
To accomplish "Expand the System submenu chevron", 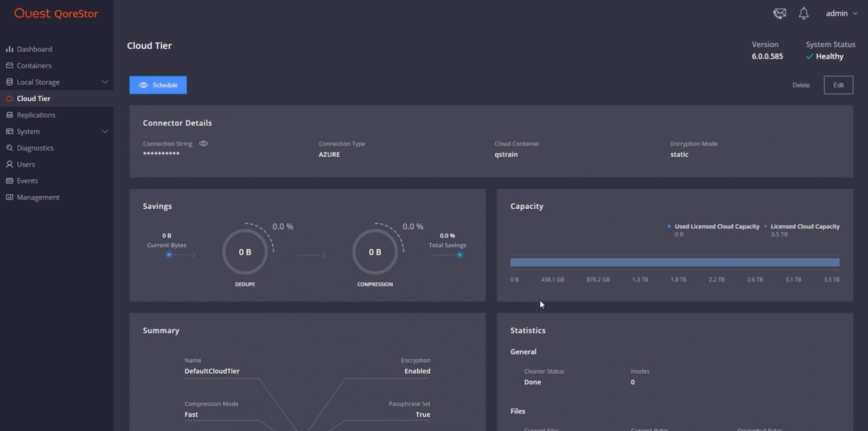I will tap(105, 131).
